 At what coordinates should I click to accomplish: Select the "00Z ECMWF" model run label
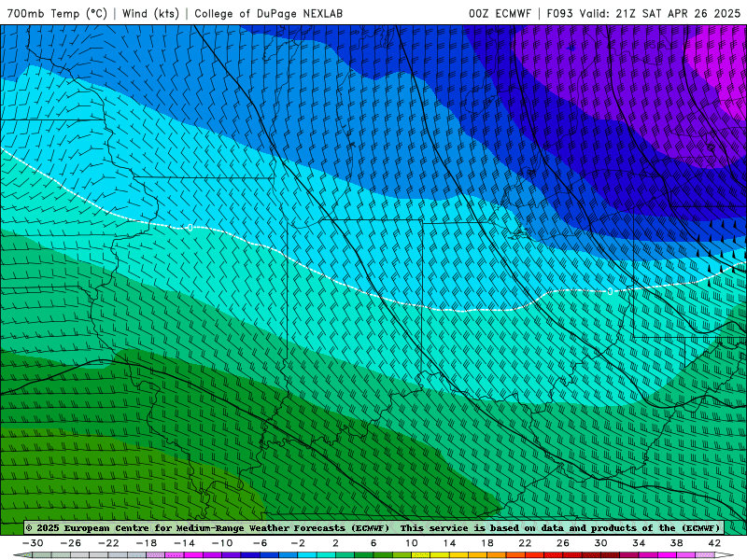(500, 13)
